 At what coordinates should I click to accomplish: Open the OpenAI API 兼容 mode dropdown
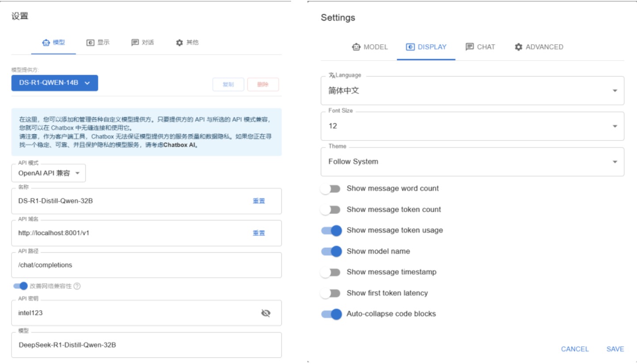pyautogui.click(x=49, y=173)
